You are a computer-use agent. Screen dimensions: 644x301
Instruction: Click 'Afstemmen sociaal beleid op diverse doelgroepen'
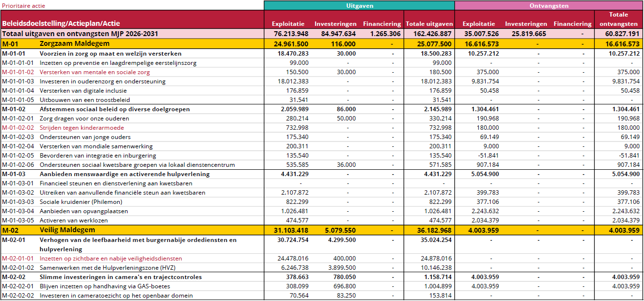click(114, 109)
